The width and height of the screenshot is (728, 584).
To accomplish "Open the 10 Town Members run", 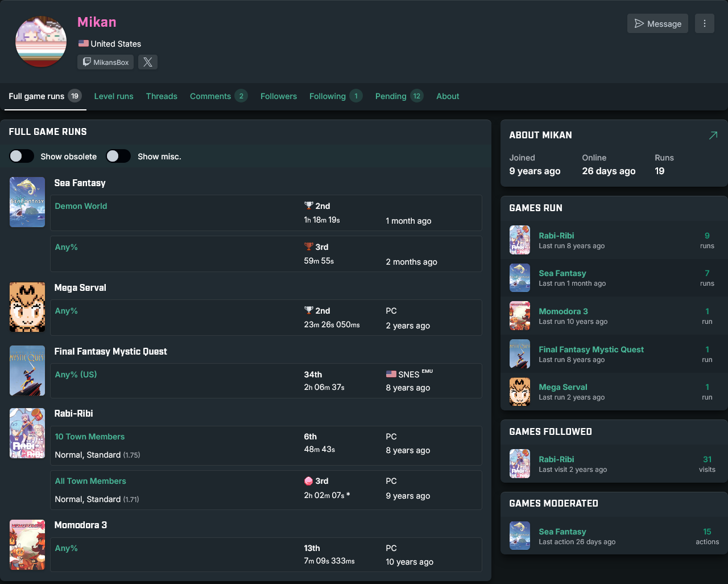I will coord(90,437).
